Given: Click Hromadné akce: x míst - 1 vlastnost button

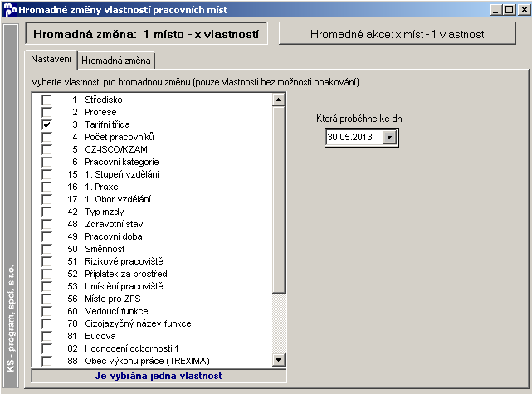Looking at the screenshot, I should click(397, 34).
